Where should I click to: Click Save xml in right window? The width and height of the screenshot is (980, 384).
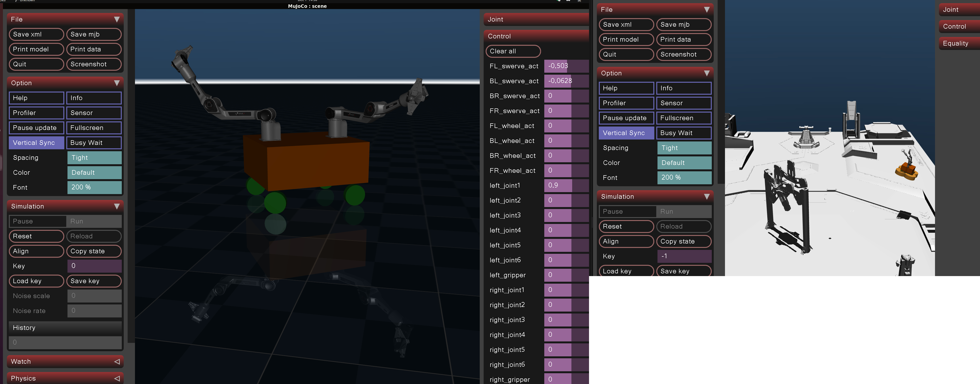(x=626, y=24)
